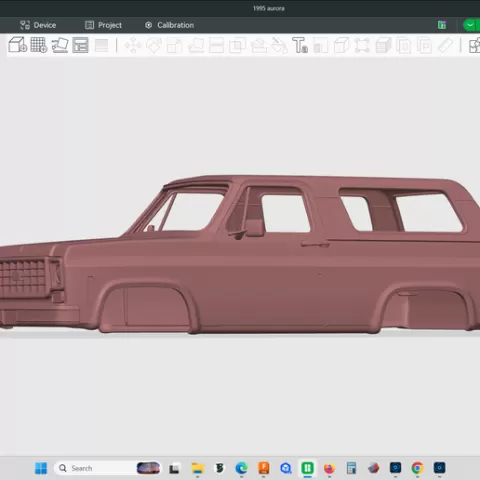Select the Cut tool icon
This screenshot has height=480, width=480.
[216, 46]
